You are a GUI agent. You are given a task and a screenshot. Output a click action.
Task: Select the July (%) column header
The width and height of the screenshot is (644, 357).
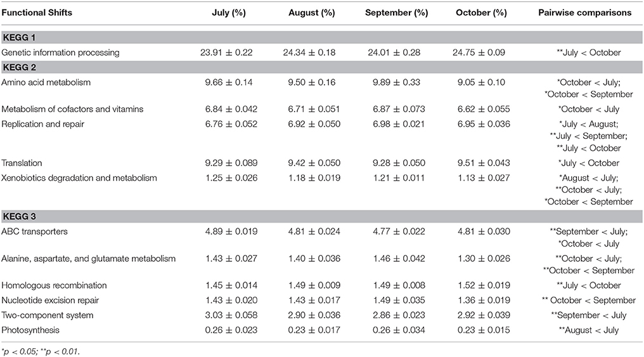[229, 13]
